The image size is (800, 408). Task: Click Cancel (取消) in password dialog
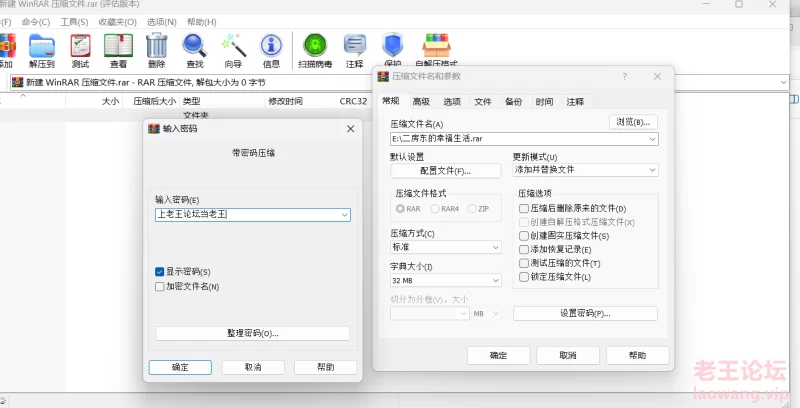pyautogui.click(x=253, y=367)
